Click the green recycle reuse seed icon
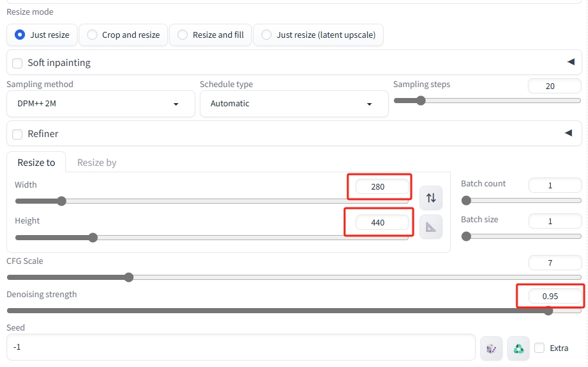The image size is (588, 367). pos(518,348)
